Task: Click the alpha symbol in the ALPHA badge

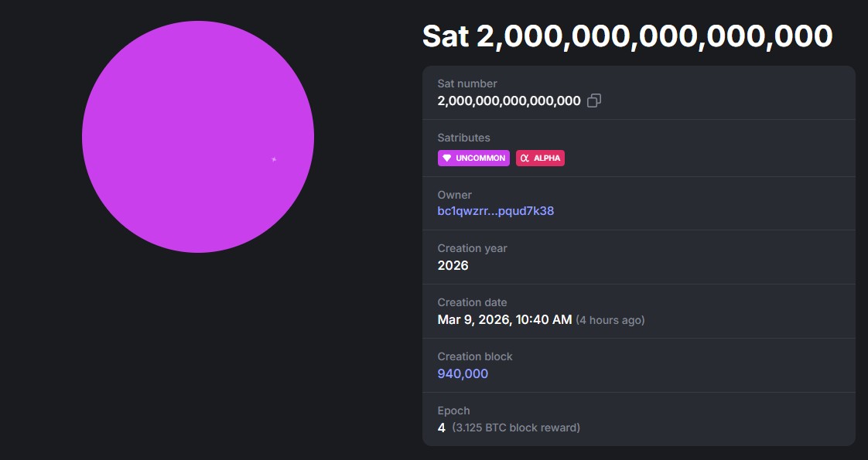Action: 525,158
